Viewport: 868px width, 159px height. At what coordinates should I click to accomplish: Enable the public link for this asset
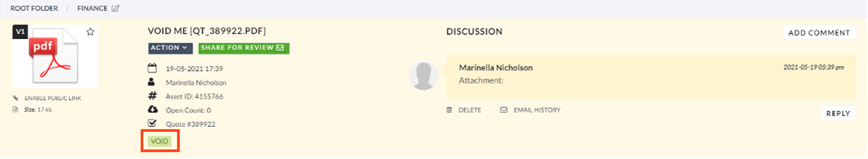click(53, 98)
